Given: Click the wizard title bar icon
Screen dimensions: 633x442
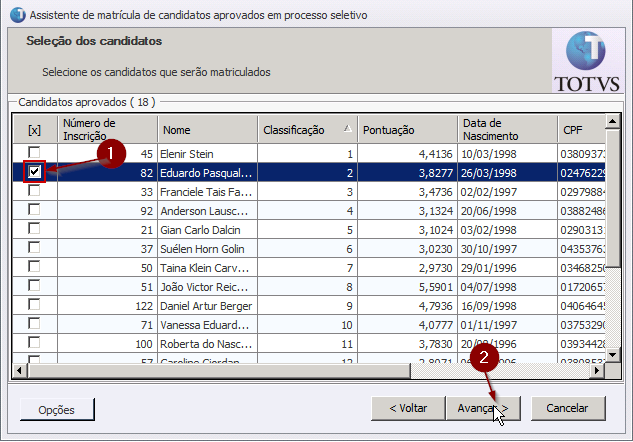Looking at the screenshot, I should tap(14, 15).
